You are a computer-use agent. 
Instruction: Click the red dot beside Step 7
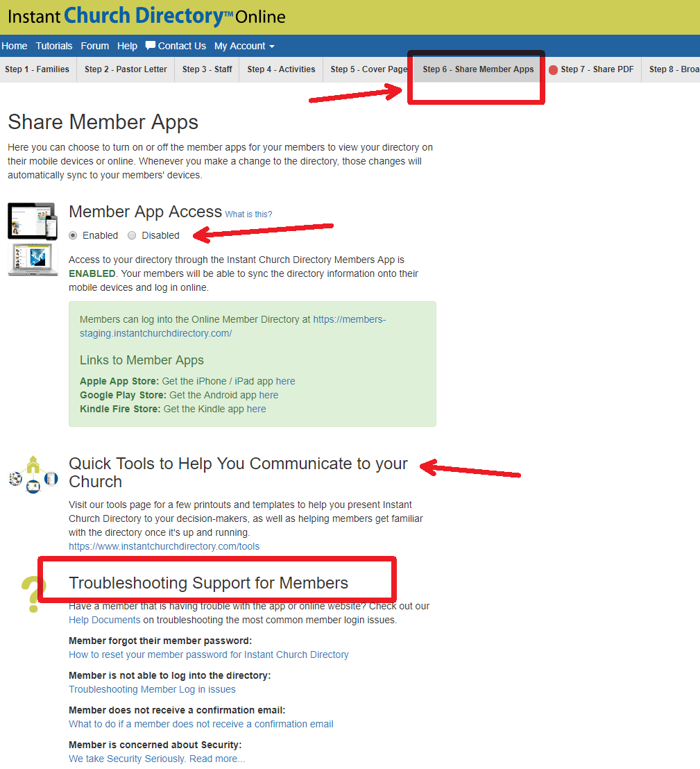point(553,69)
